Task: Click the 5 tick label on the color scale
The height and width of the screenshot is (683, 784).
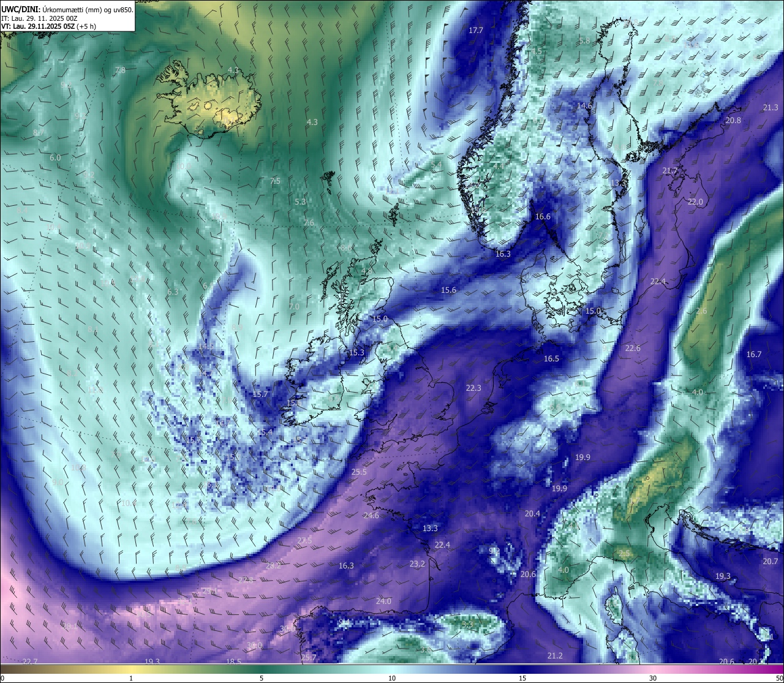Action: pyautogui.click(x=262, y=678)
